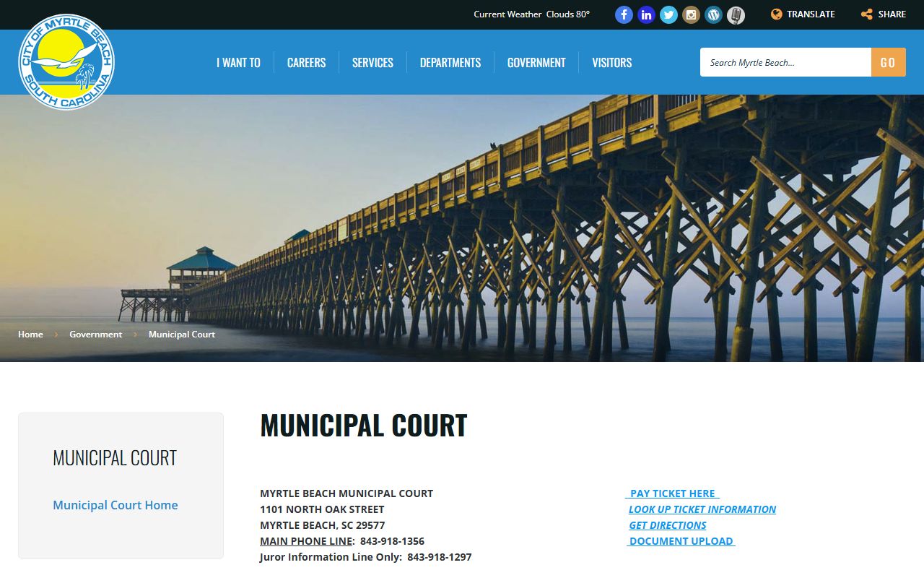Open the Government menu
Screen dimensions: 924x578
pyautogui.click(x=536, y=63)
